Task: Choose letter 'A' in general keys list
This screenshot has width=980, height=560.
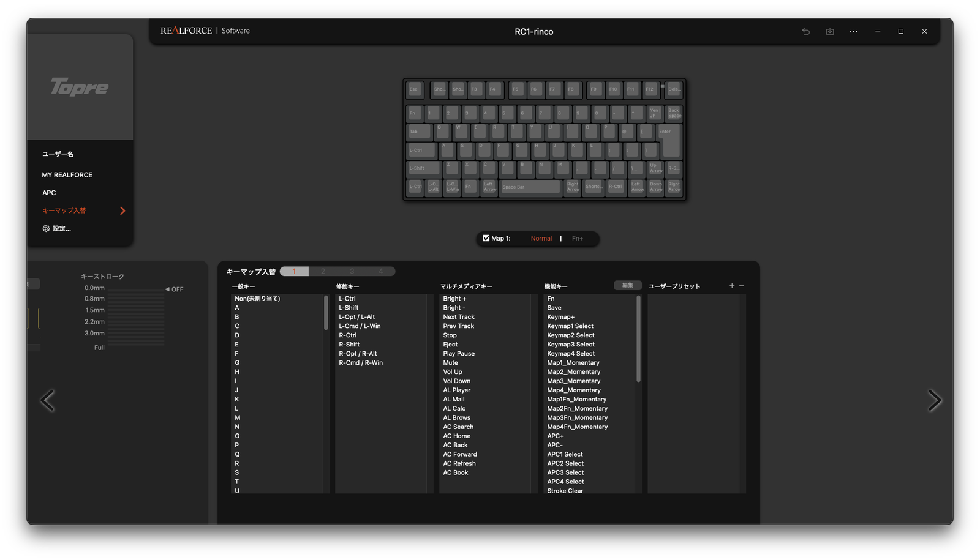Action: 237,308
